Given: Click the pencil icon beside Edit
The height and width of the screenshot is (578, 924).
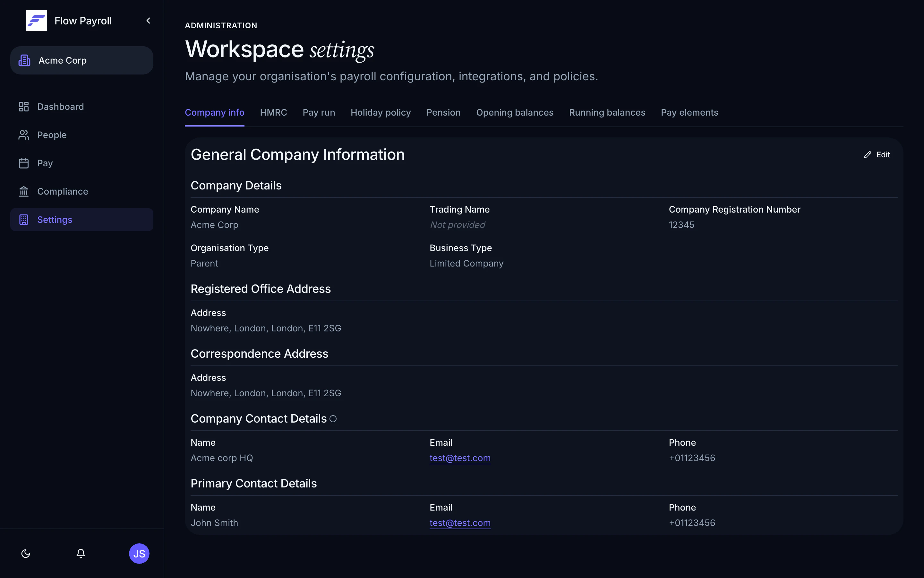Looking at the screenshot, I should (868, 155).
